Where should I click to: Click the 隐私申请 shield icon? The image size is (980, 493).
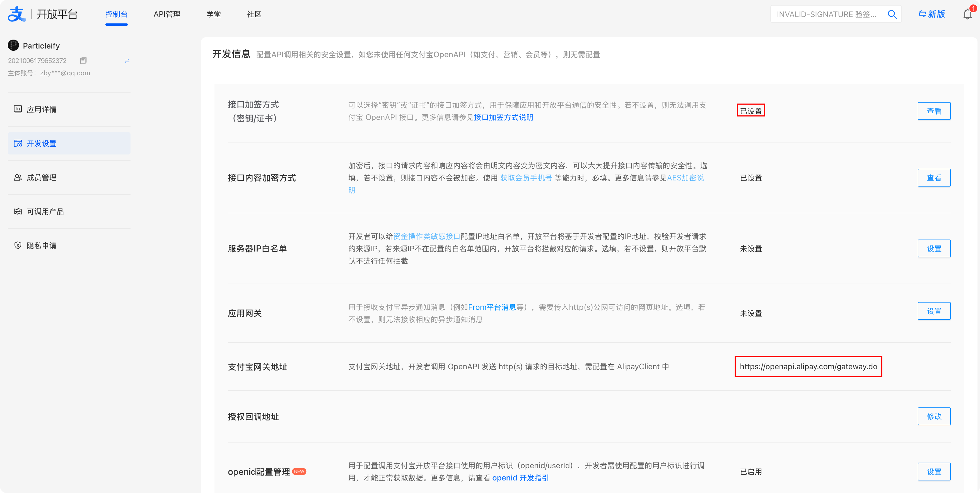coord(18,245)
